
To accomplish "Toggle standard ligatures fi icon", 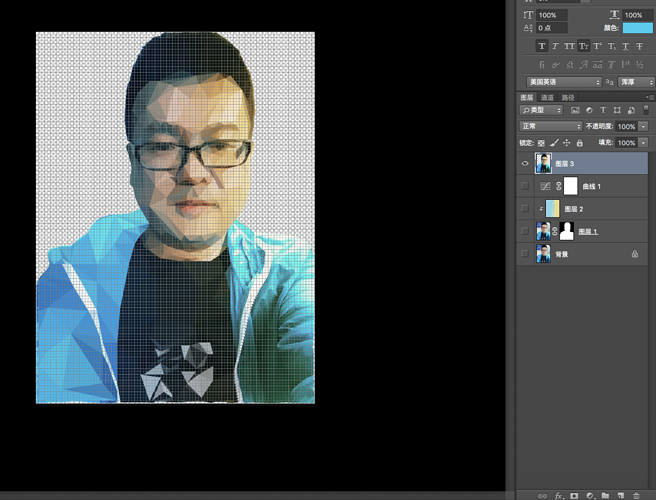I will point(542,64).
